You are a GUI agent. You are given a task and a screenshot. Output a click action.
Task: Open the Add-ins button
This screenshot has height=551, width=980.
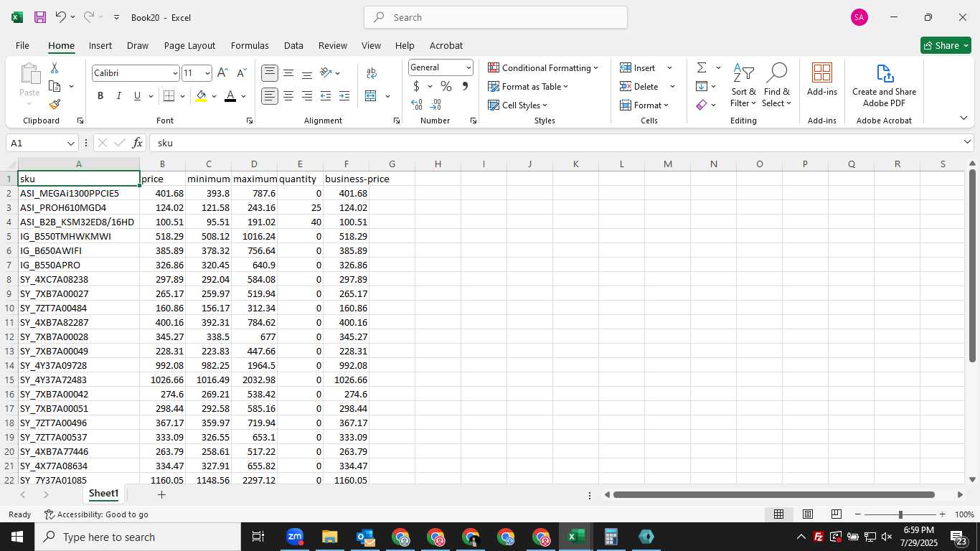coord(822,80)
